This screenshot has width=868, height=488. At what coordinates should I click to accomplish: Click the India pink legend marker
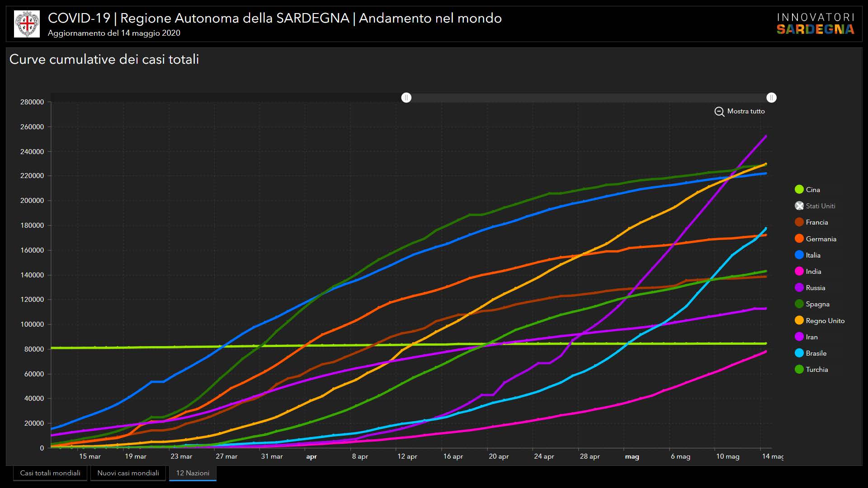pos(799,272)
